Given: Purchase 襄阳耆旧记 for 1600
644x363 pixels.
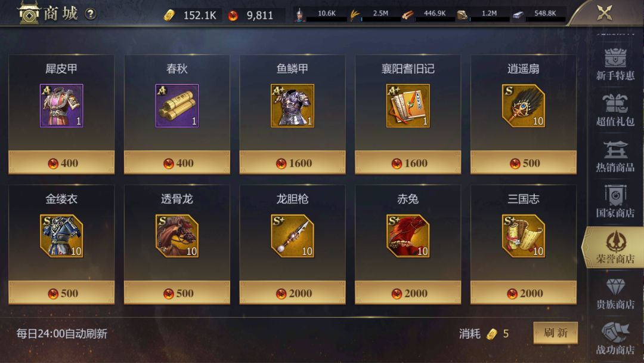Looking at the screenshot, I should click(x=408, y=163).
